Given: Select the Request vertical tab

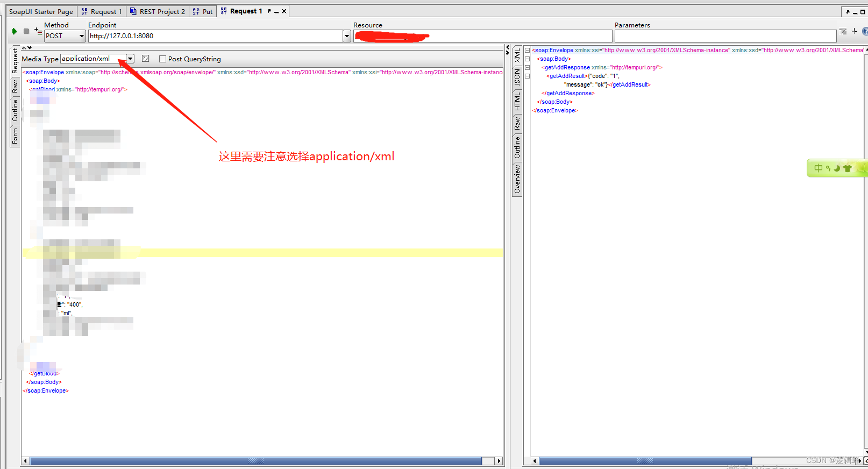Looking at the screenshot, I should click(15, 61).
